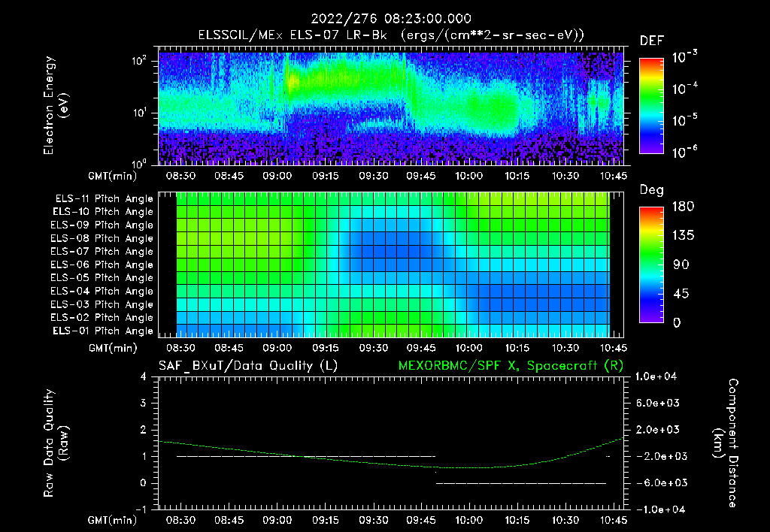Click the Component Distance (km) axis label

(x=725, y=443)
